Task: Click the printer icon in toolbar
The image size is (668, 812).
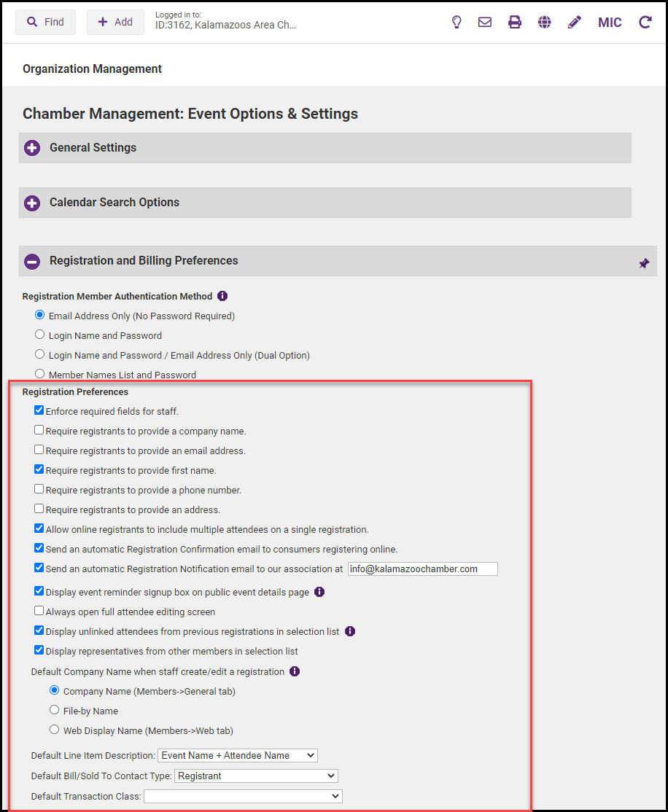Action: [x=515, y=22]
